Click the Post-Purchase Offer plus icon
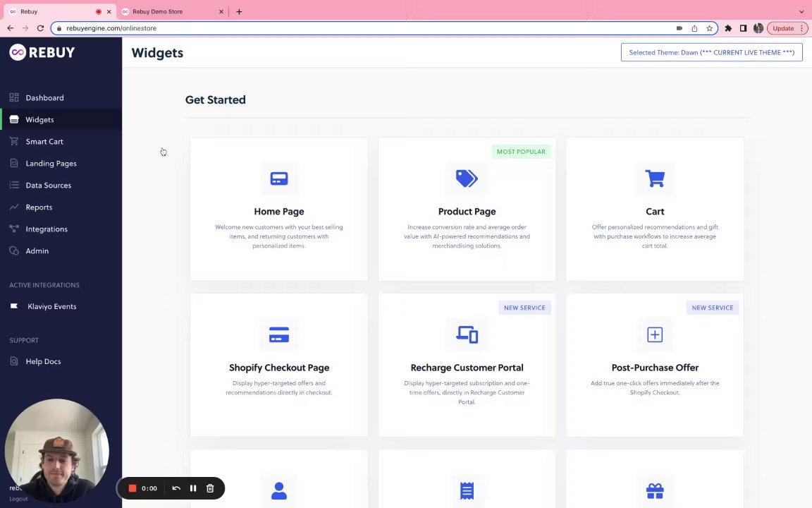Image resolution: width=812 pixels, height=508 pixels. [x=655, y=335]
